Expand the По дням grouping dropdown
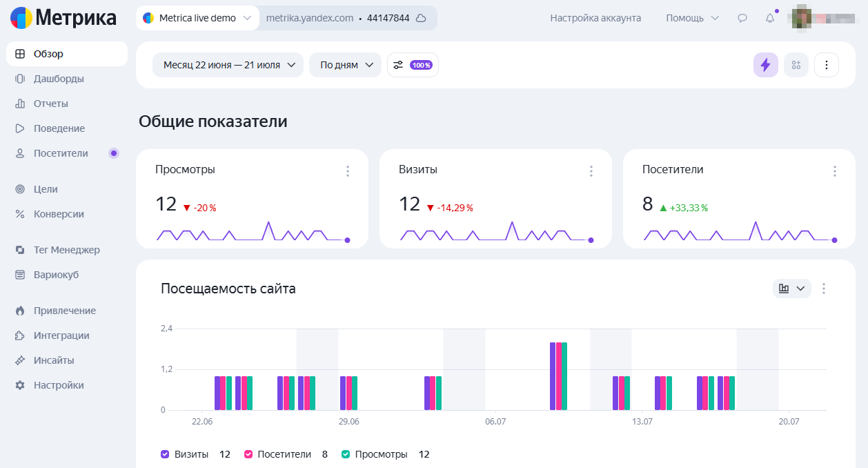Screen dimensions: 868x468 pyautogui.click(x=345, y=65)
